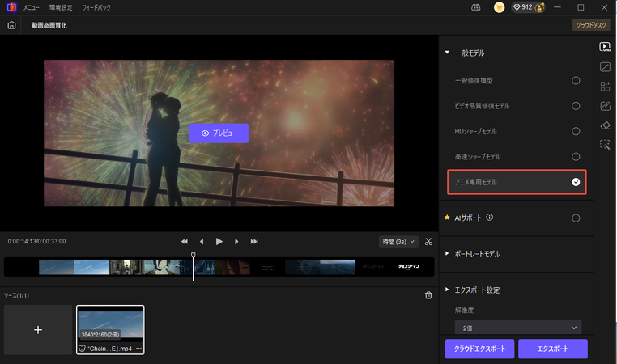Click the app logo icon
Screen dimensions: 617x364
[12, 7]
